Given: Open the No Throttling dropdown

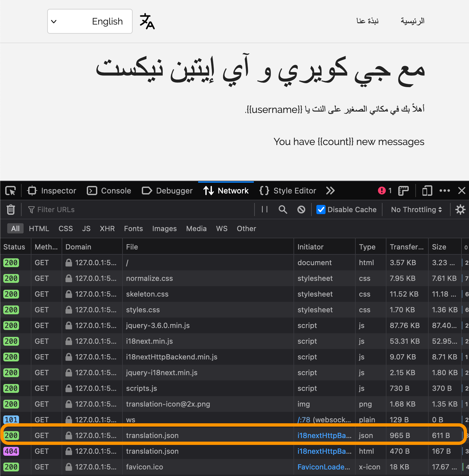Looking at the screenshot, I should click(416, 210).
